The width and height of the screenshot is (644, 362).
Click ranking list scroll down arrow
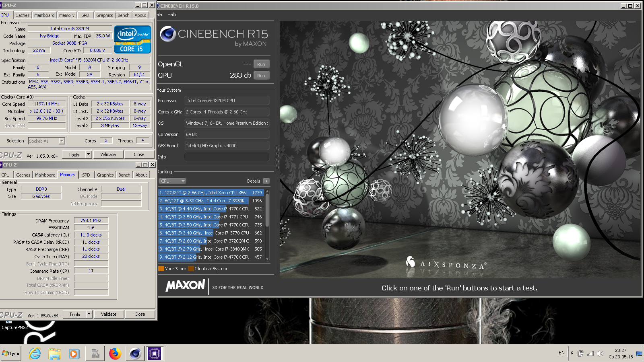[x=267, y=259]
